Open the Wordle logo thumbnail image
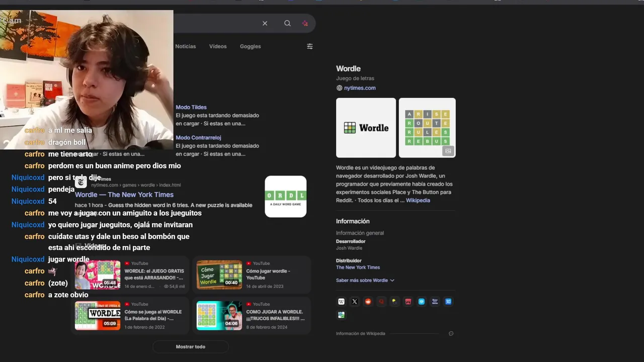The width and height of the screenshot is (644, 362). tap(366, 128)
